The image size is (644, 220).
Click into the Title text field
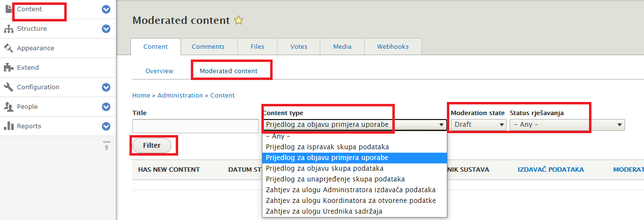point(195,126)
